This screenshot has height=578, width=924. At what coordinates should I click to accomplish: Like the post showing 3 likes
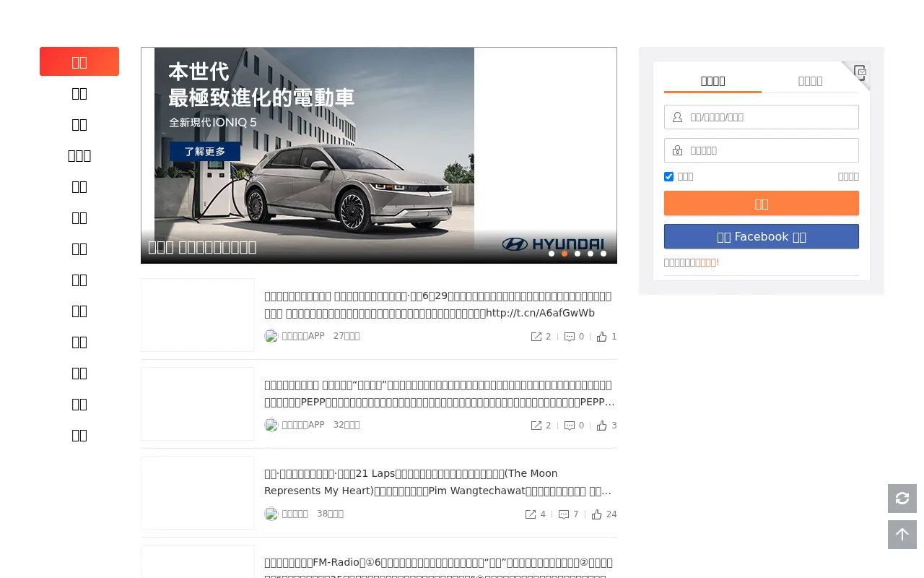[602, 426]
